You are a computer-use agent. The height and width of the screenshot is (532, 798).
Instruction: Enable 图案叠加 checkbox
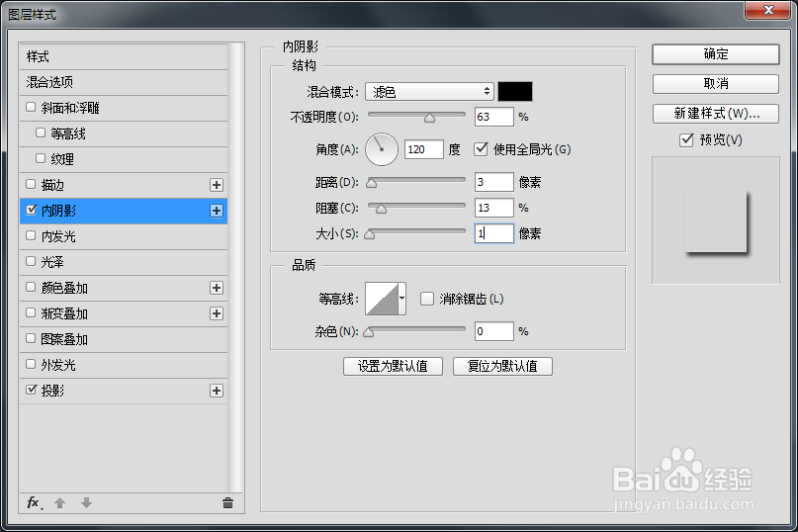click(31, 338)
